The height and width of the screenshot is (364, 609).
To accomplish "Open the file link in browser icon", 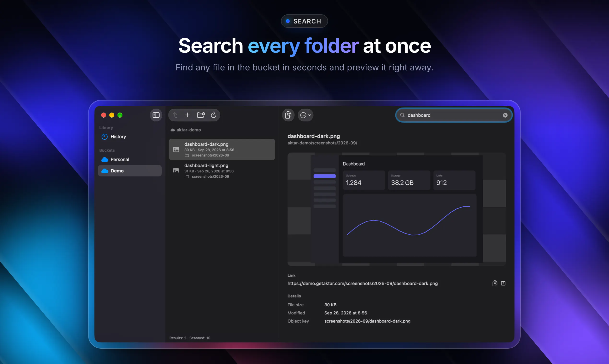I will click(x=503, y=283).
